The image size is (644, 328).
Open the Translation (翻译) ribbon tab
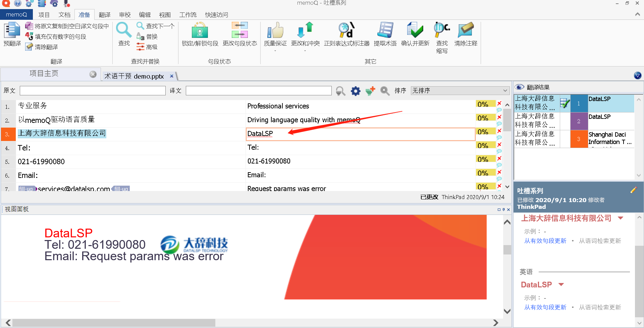point(105,15)
